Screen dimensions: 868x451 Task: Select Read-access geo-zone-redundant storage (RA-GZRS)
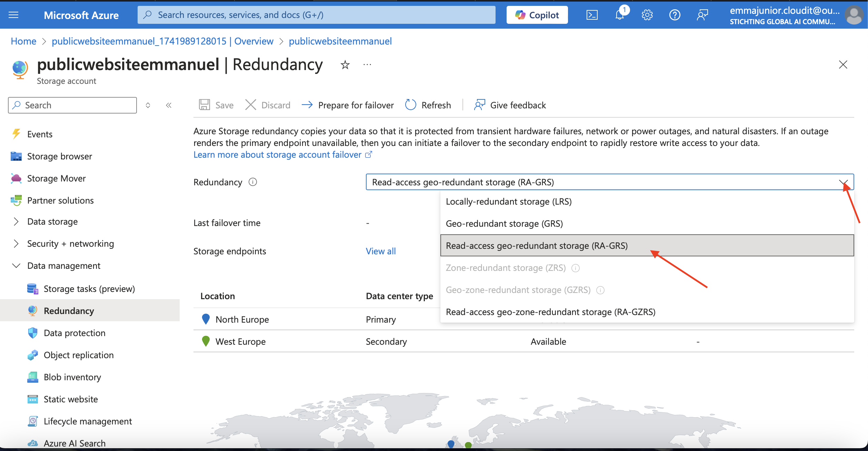(x=647, y=312)
